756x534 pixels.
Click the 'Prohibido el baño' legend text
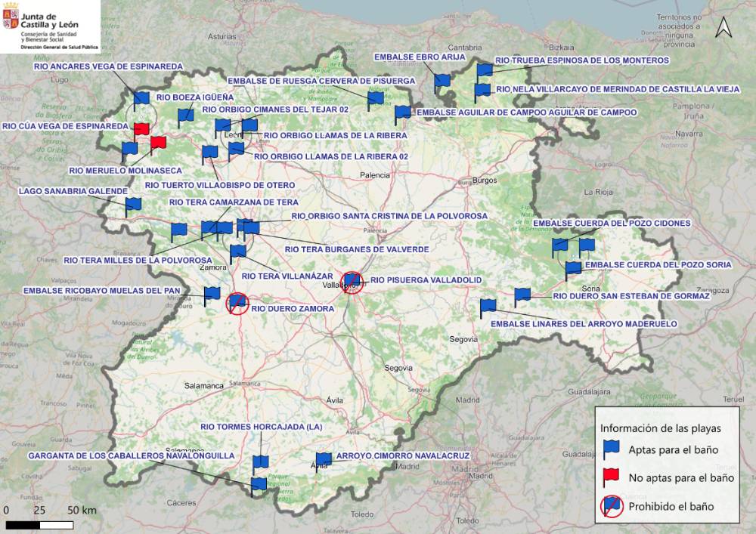pyautogui.click(x=671, y=506)
